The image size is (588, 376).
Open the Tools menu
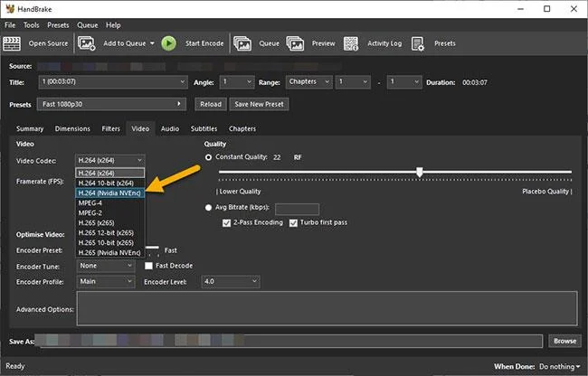[x=31, y=25]
